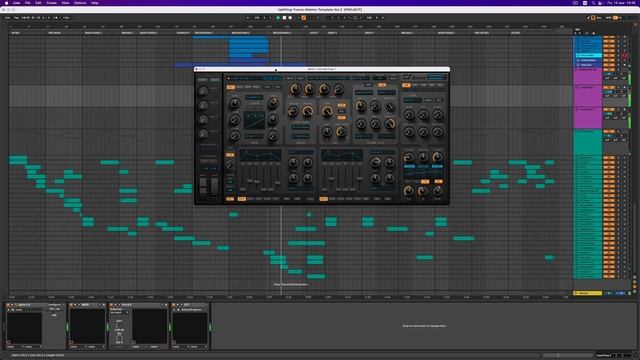Open fourth device's left None chooser
Screen dimensions: 640x360
pyautogui.click(x=181, y=347)
